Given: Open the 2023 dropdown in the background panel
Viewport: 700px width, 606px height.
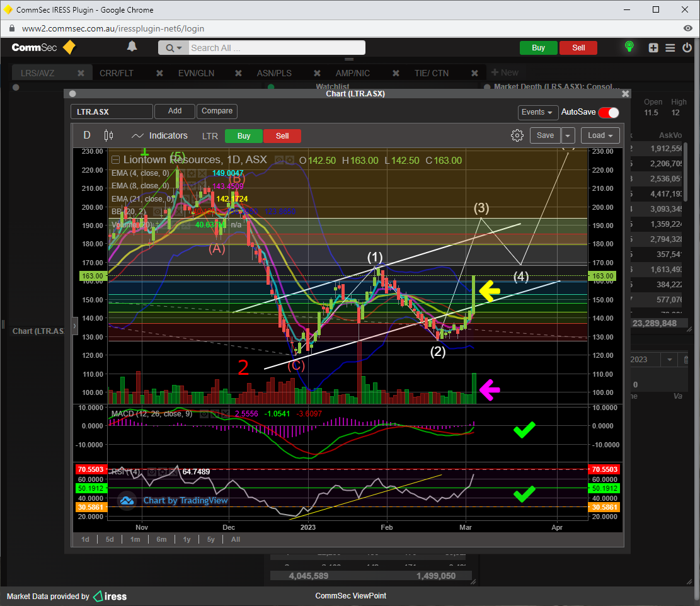Looking at the screenshot, I should click(x=670, y=360).
